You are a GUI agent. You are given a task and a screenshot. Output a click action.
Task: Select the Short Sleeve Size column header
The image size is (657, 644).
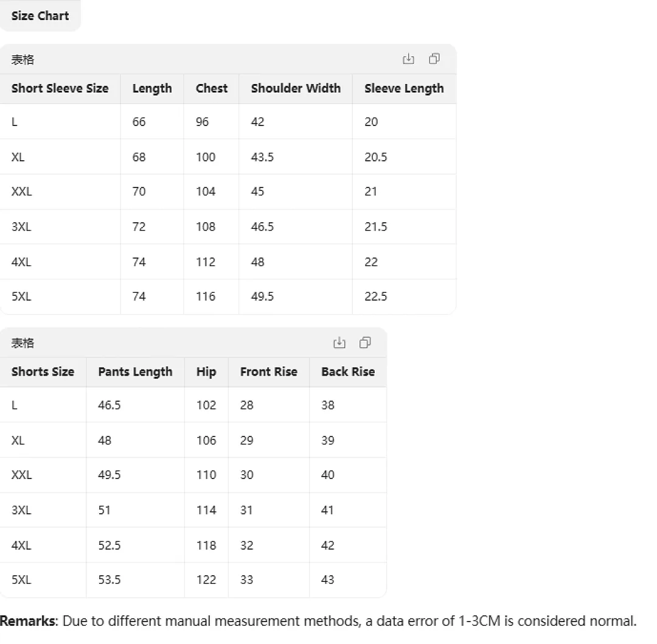pyautogui.click(x=60, y=88)
